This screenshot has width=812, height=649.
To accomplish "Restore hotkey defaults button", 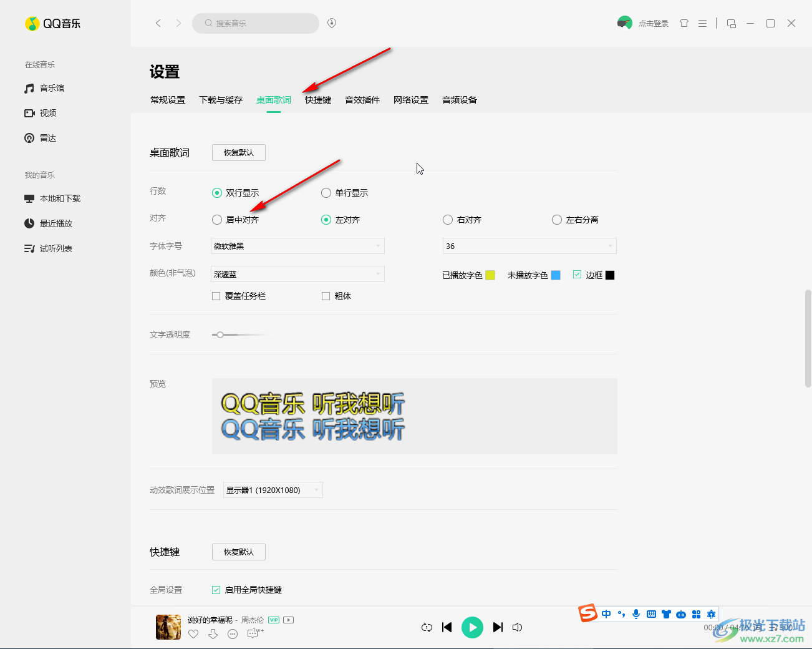I will tap(239, 552).
